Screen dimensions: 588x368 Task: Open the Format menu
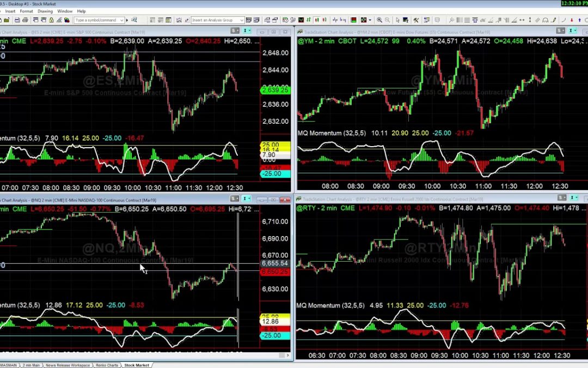(26, 11)
